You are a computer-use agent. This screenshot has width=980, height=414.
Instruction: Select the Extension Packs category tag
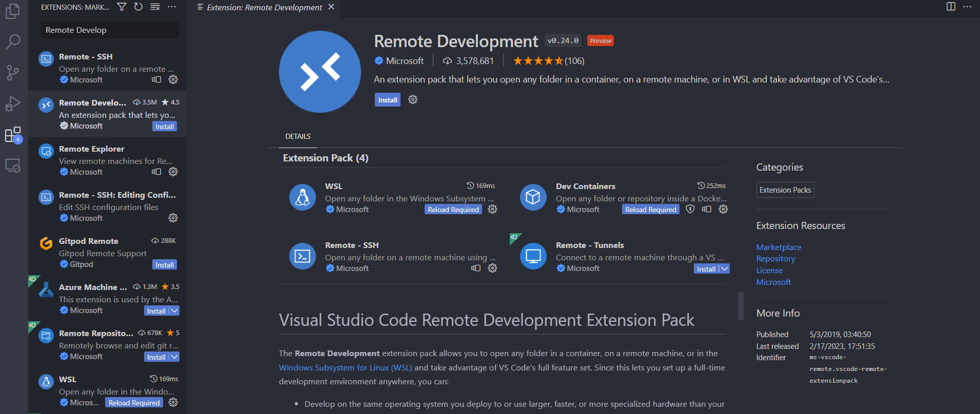[x=785, y=190]
